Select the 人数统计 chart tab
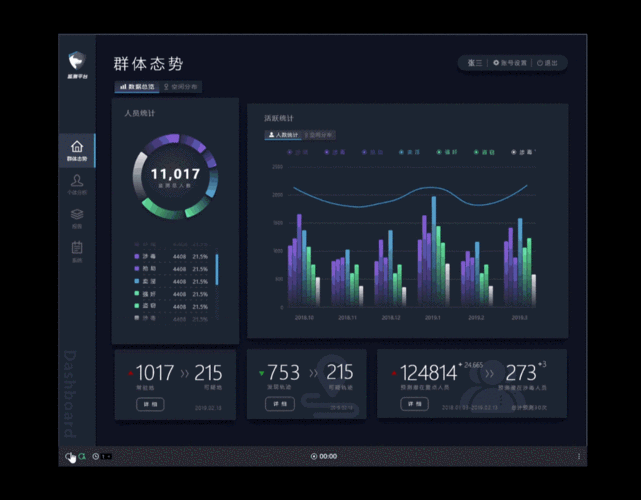The height and width of the screenshot is (500, 641). [x=282, y=134]
